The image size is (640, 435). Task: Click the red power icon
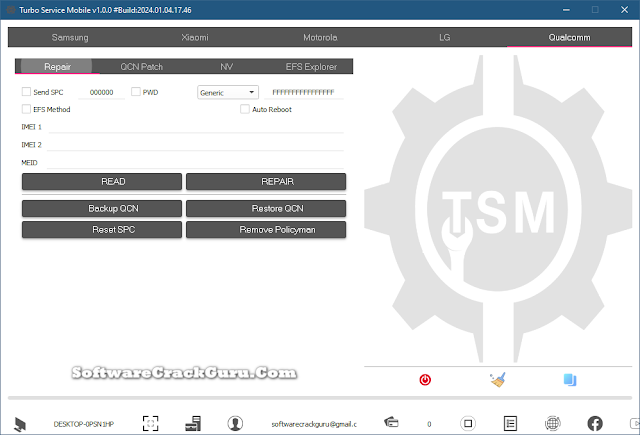(425, 380)
